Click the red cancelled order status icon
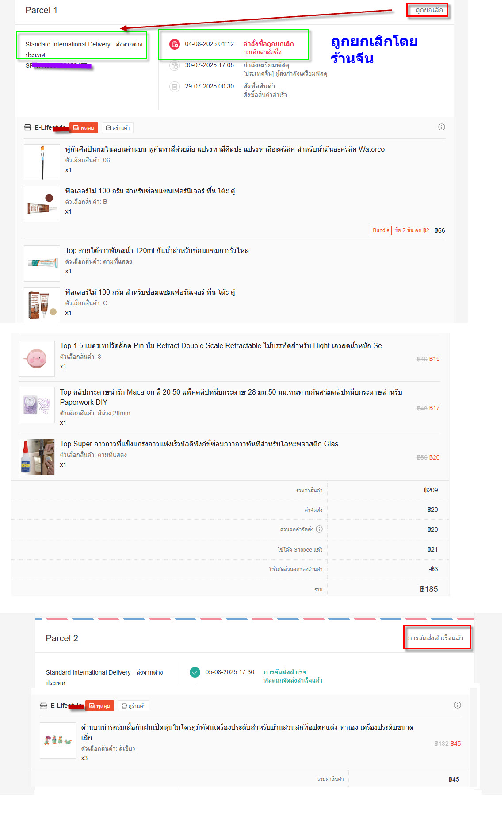This screenshot has width=504, height=813. pyautogui.click(x=175, y=44)
